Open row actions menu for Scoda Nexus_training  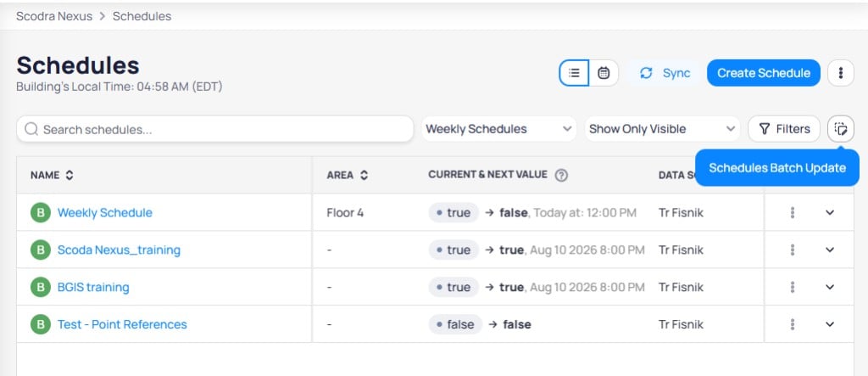coord(793,250)
